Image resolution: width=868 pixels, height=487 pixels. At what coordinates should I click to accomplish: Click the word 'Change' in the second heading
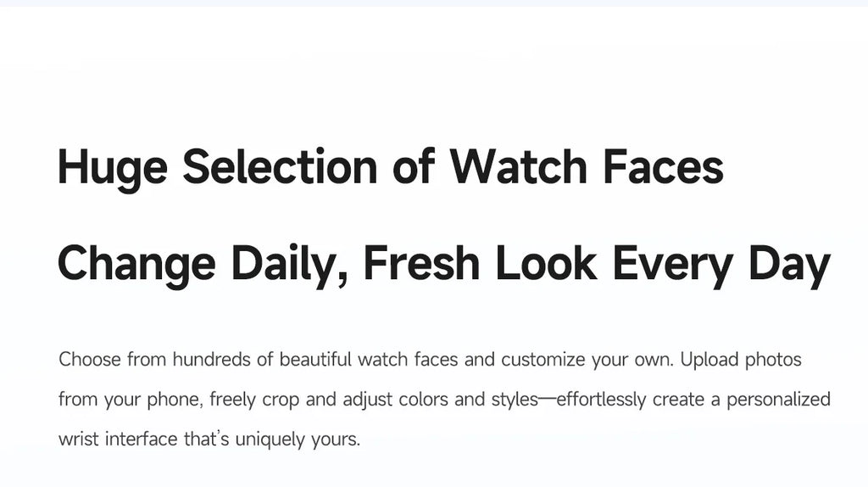pyautogui.click(x=136, y=266)
